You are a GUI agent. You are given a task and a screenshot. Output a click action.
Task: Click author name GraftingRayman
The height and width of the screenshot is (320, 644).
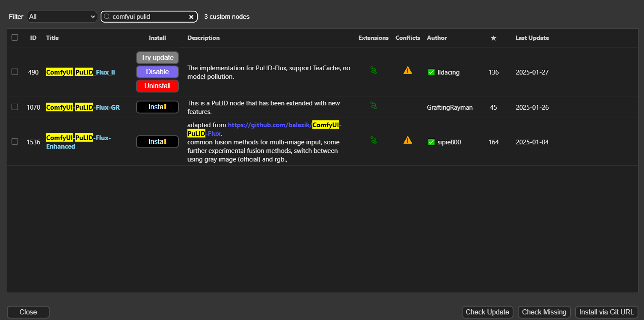450,108
